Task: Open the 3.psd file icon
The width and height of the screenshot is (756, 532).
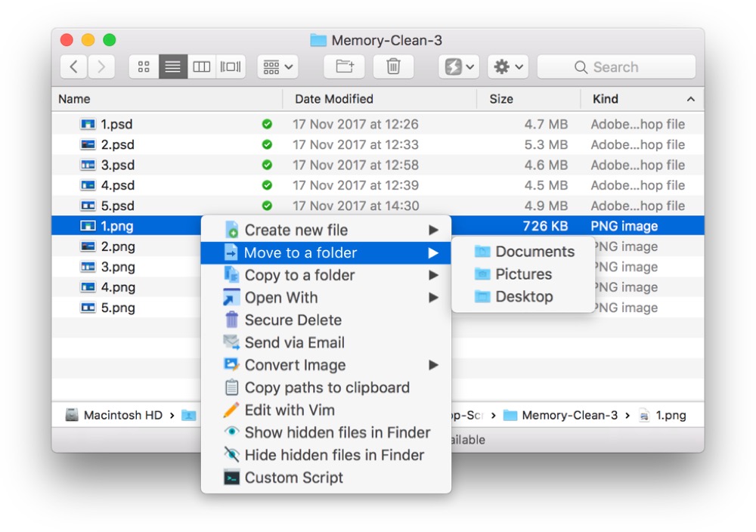Action: pos(88,165)
